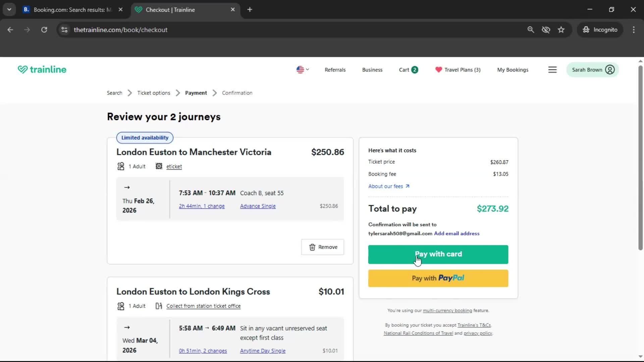Click the eticket icon on the Manchester journey
The height and width of the screenshot is (362, 644).
click(x=159, y=166)
